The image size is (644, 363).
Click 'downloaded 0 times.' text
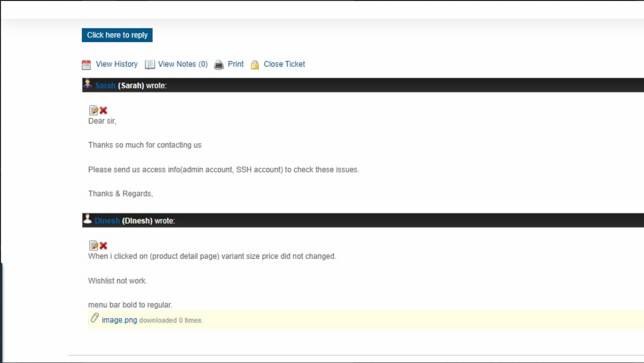(x=171, y=321)
